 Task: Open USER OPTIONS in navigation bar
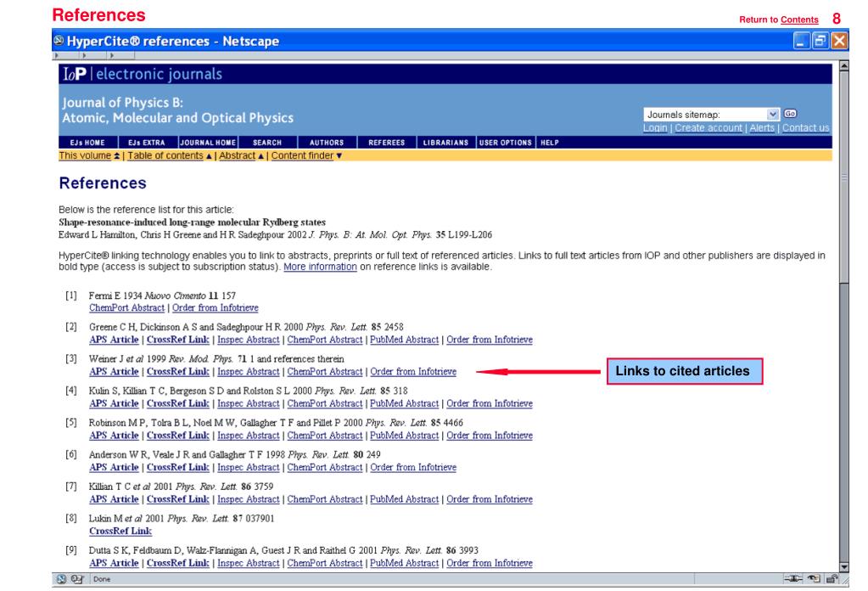pos(506,143)
